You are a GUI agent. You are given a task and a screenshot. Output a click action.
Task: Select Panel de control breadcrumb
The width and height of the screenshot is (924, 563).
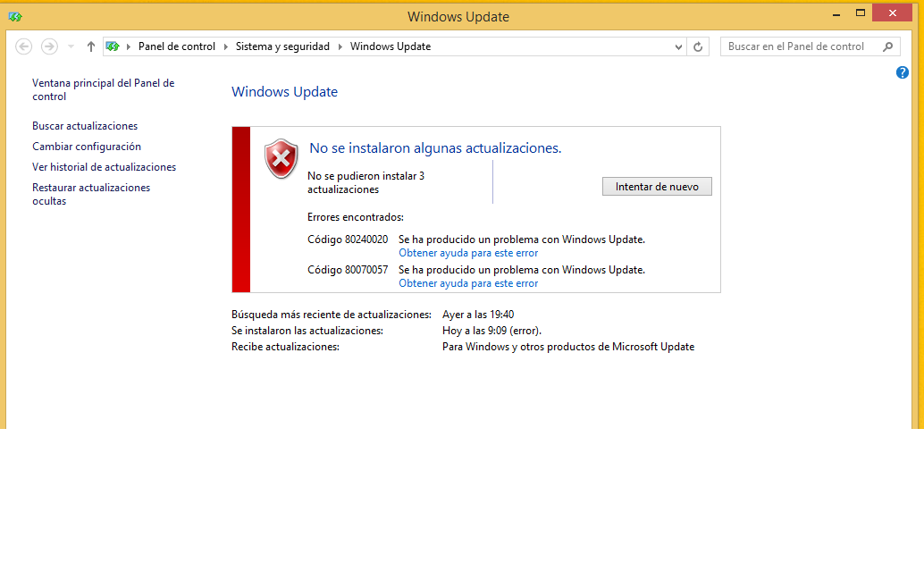pos(177,46)
